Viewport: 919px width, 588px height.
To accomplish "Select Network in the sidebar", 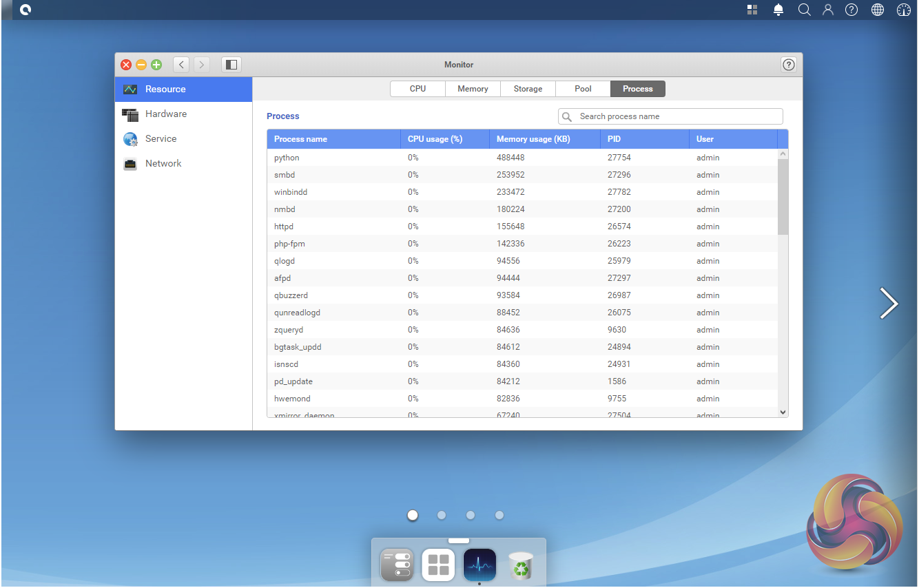I will coord(163,164).
